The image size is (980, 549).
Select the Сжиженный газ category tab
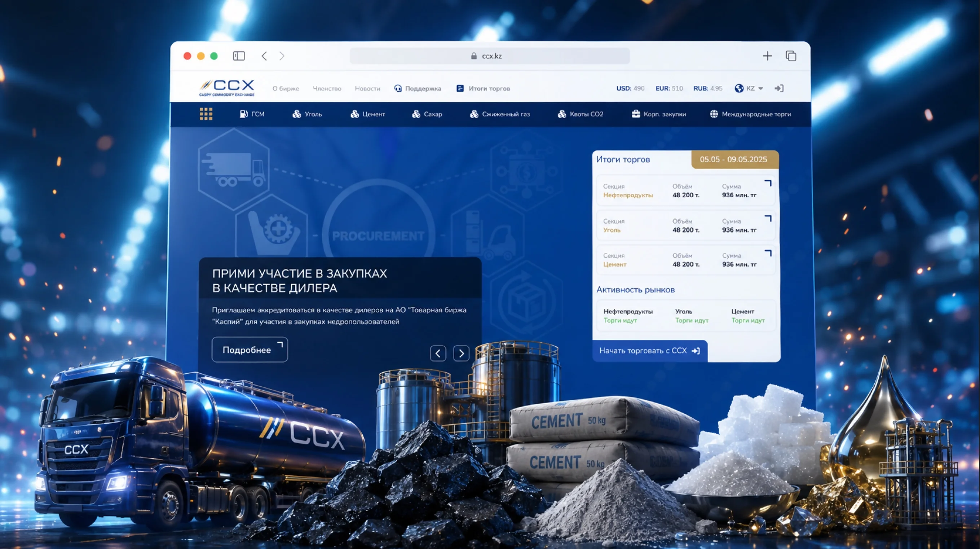click(x=500, y=114)
